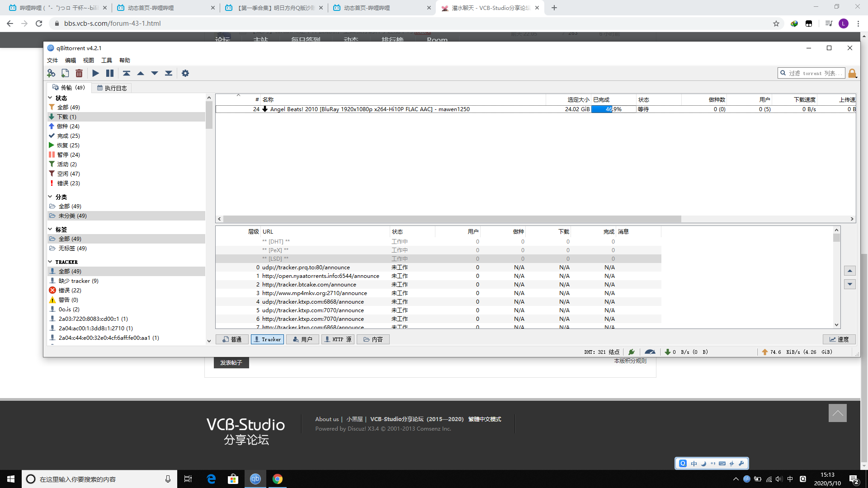The width and height of the screenshot is (868, 488).
Task: Select the 完成 (25) status filter
Action: [126, 136]
